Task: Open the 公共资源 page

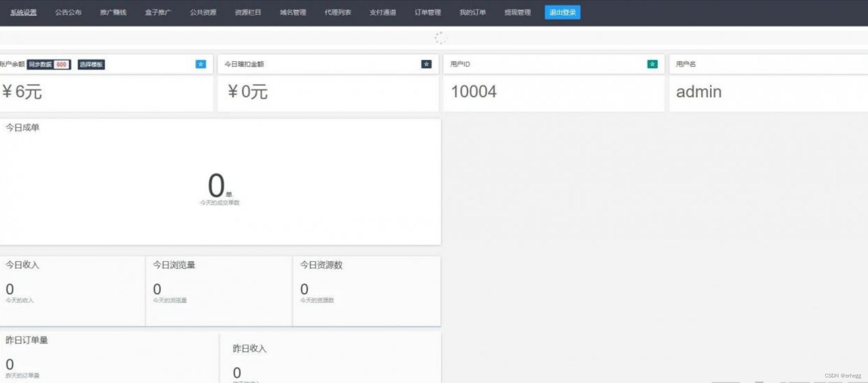Action: tap(203, 13)
